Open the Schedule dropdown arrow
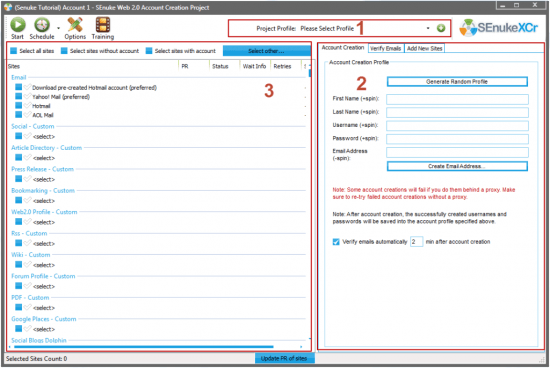The width and height of the screenshot is (550, 368). pyautogui.click(x=58, y=28)
